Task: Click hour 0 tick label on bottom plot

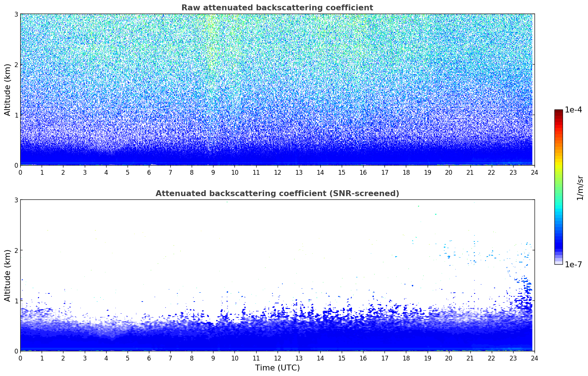Action: [x=20, y=358]
